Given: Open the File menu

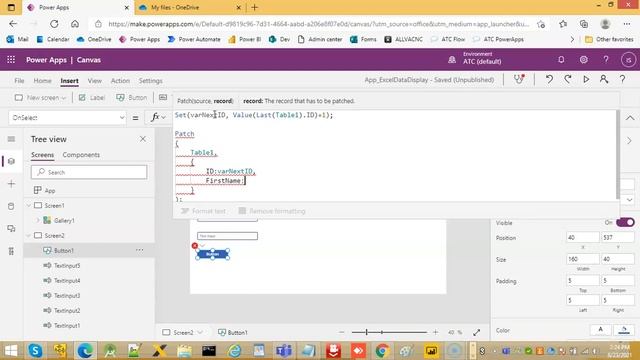Looking at the screenshot, I should tap(19, 80).
